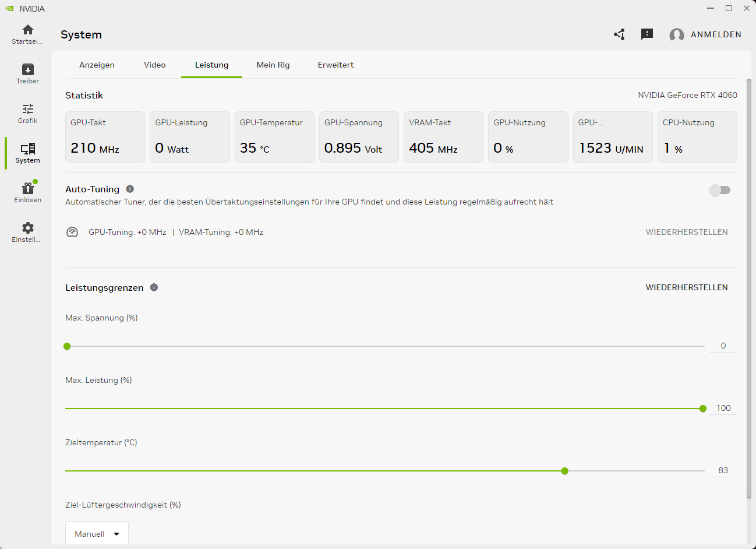The height and width of the screenshot is (549, 756).
Task: Open the Treiber drivers sidebar icon
Action: tap(27, 69)
